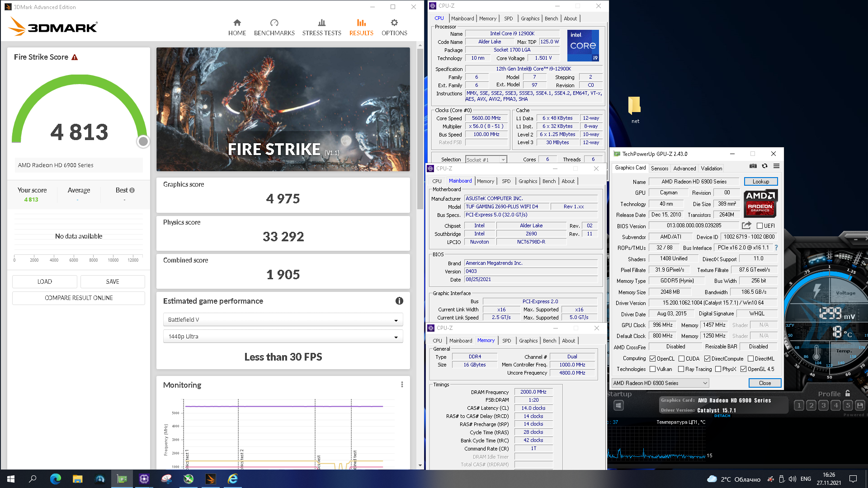This screenshot has height=488, width=868.
Task: Go to BENCHMARKS in 3DMark
Action: [274, 28]
